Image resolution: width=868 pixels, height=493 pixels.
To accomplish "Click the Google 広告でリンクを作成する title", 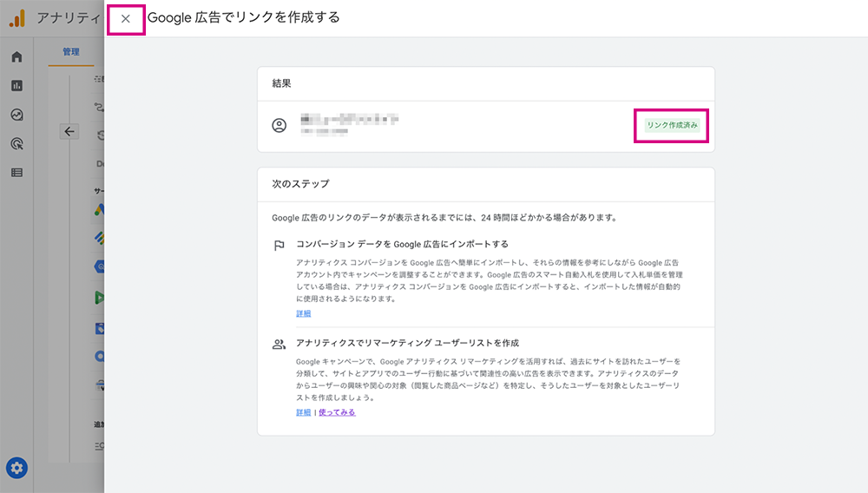I will [244, 17].
